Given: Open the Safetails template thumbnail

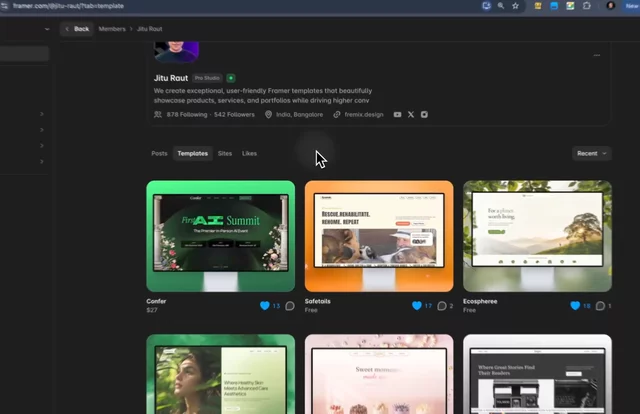Looking at the screenshot, I should 379,236.
